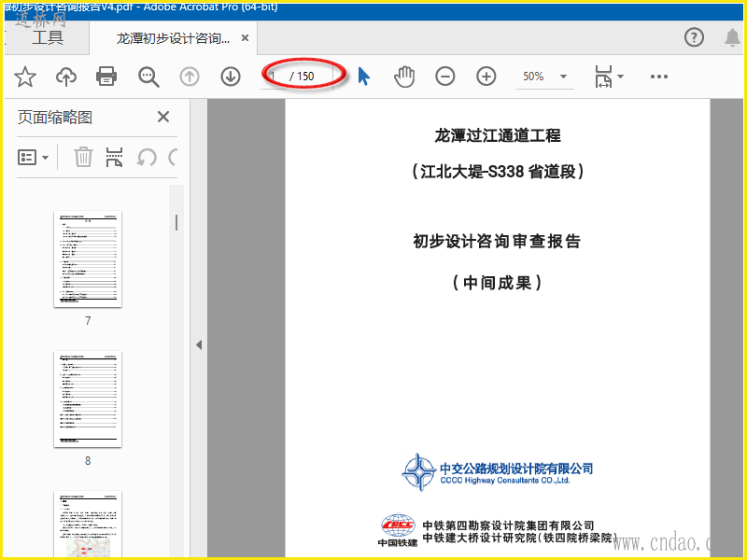Zoom in with the plus button
The height and width of the screenshot is (560, 747).
(486, 77)
